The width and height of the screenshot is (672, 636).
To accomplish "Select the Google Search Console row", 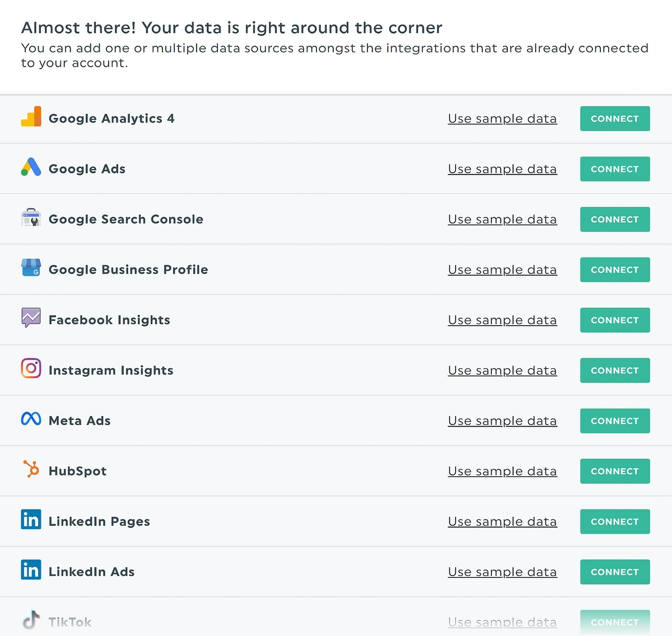I will (x=280, y=219).
